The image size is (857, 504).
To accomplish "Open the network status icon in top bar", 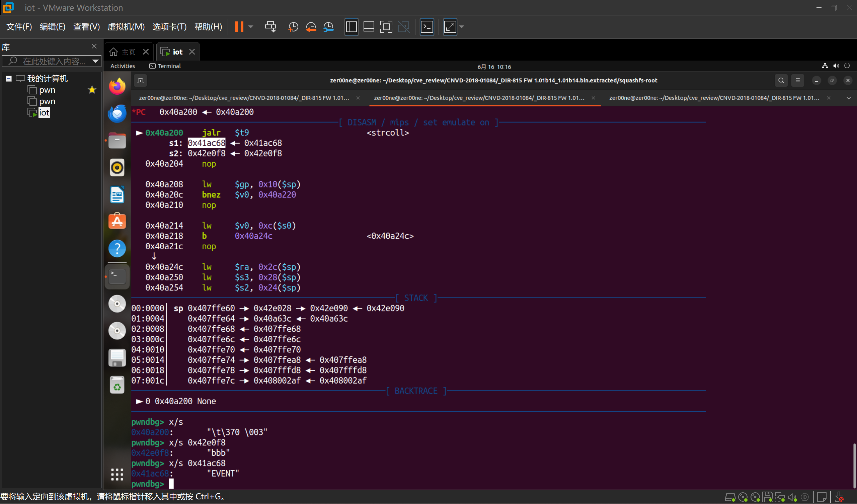I will (825, 66).
